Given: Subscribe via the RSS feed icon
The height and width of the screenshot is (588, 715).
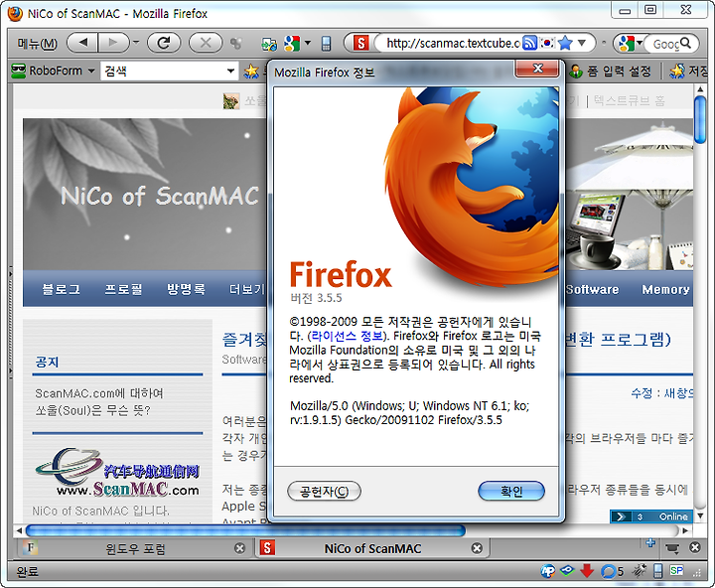Looking at the screenshot, I should [529, 43].
